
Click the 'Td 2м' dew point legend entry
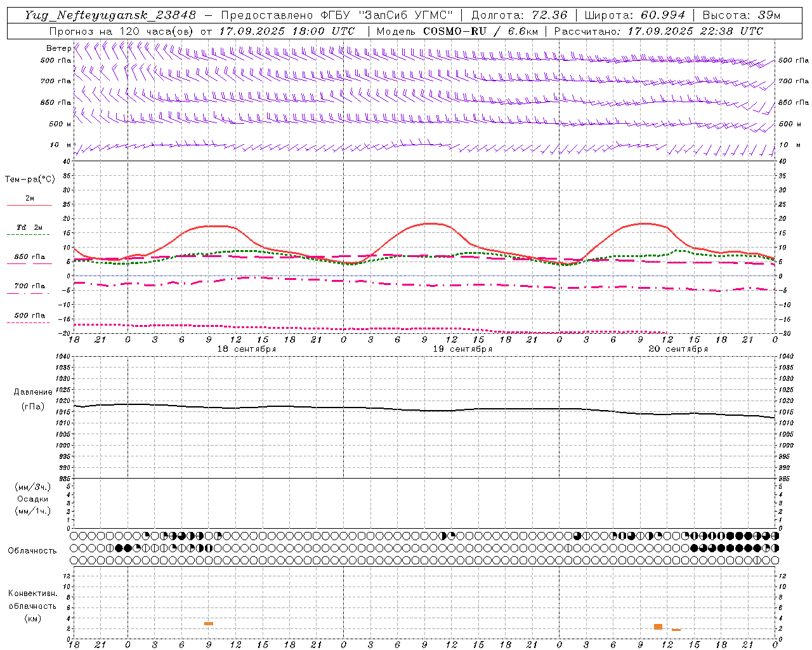tap(29, 227)
